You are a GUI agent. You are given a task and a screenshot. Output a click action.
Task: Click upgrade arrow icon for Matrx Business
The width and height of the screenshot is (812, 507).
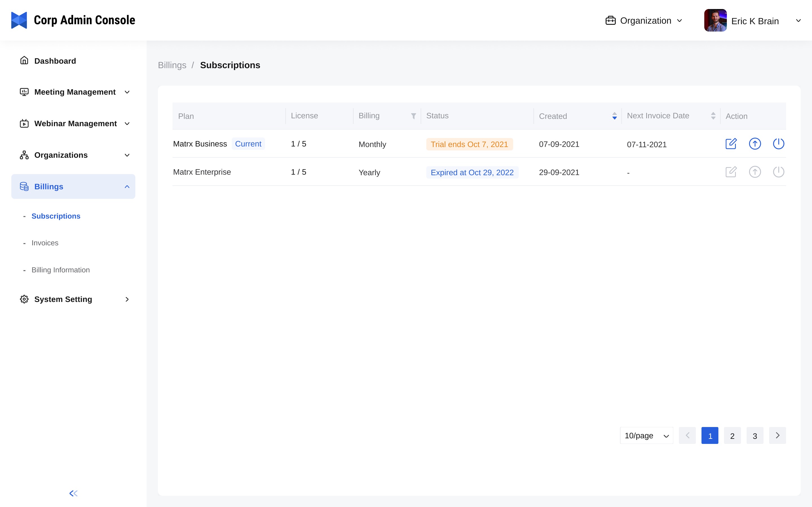(754, 144)
